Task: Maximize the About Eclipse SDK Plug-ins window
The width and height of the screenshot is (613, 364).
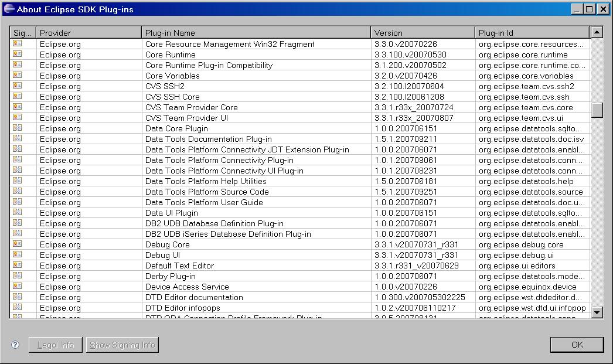Action: point(590,9)
